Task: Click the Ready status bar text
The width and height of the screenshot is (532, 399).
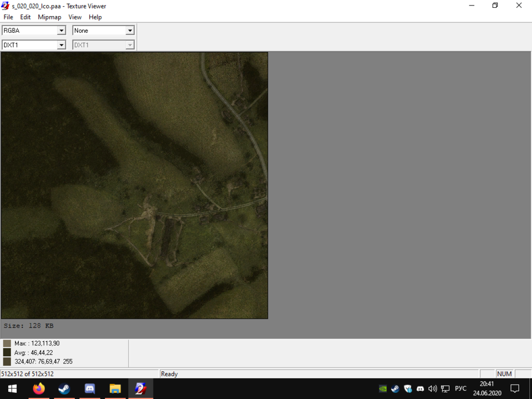Action: pyautogui.click(x=170, y=374)
